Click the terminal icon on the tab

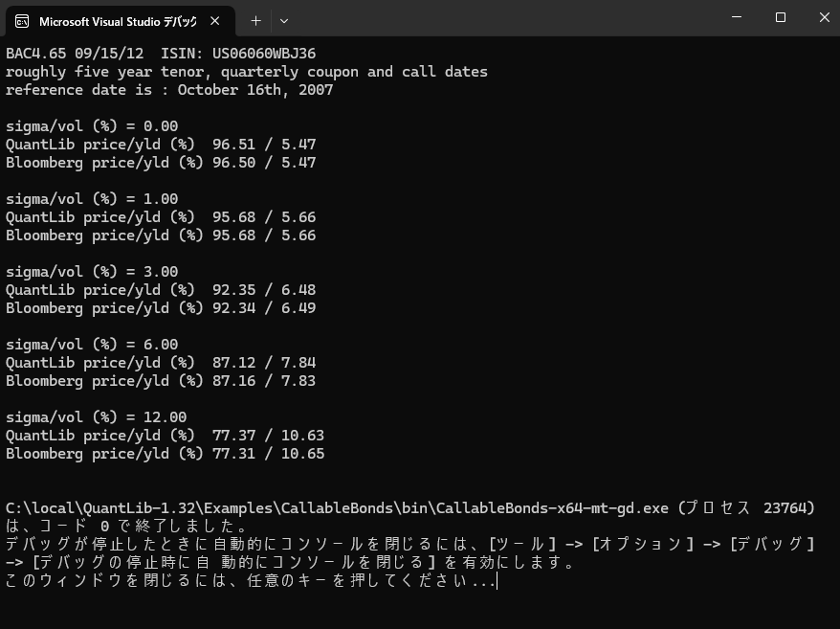click(x=22, y=21)
